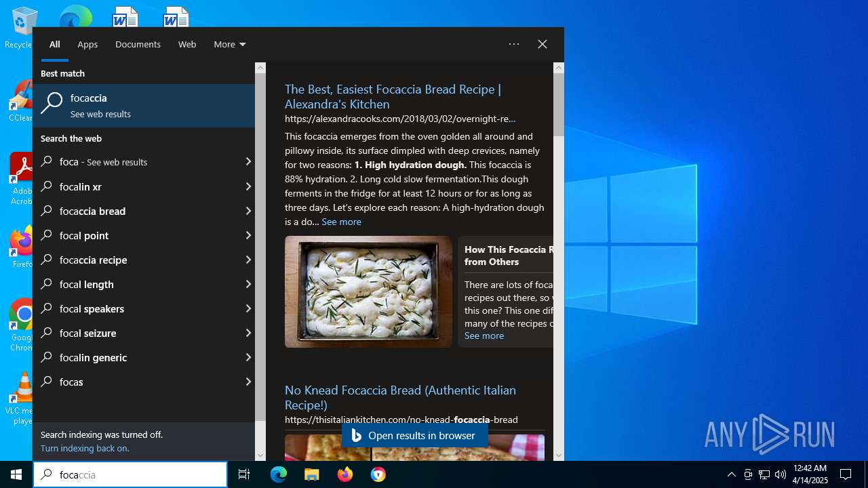
Task: Click the preview pane scroll up arrow
Action: point(559,68)
